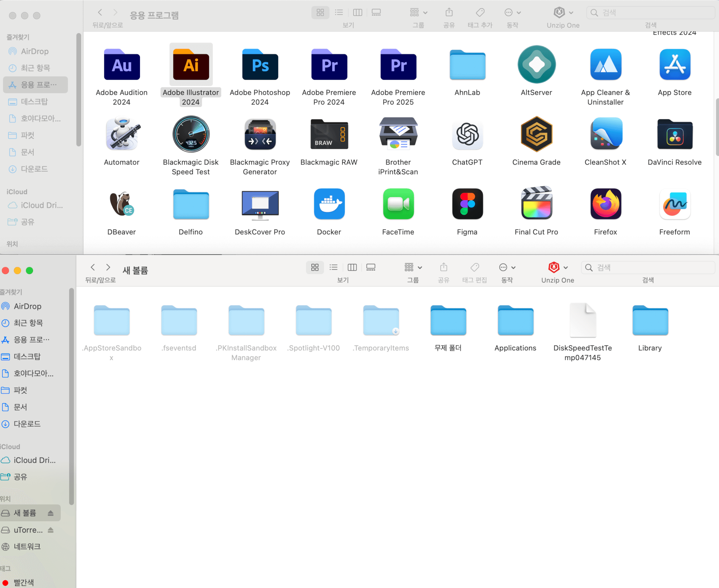Click search field in 응용 프로그램 window

click(x=651, y=13)
